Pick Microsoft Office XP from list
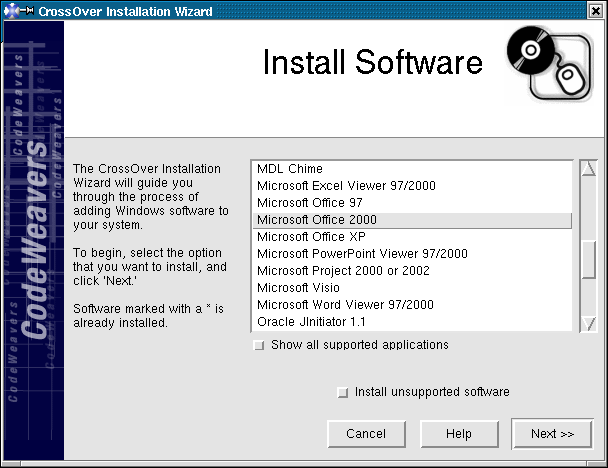The image size is (608, 468). pyautogui.click(x=311, y=237)
